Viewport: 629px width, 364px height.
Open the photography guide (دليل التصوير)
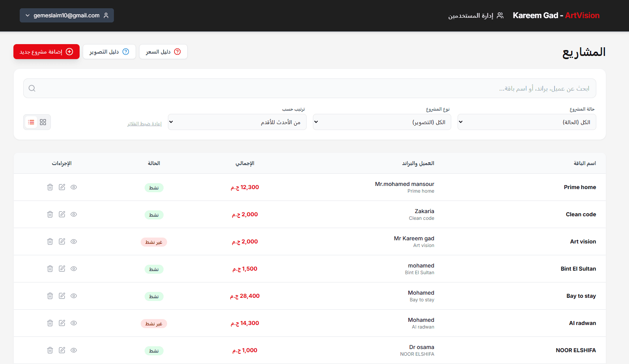(109, 52)
